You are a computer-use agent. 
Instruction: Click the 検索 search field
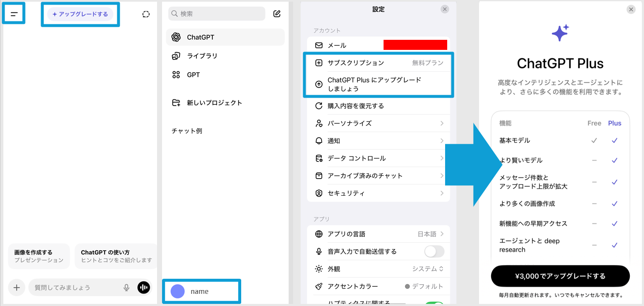pos(216,14)
